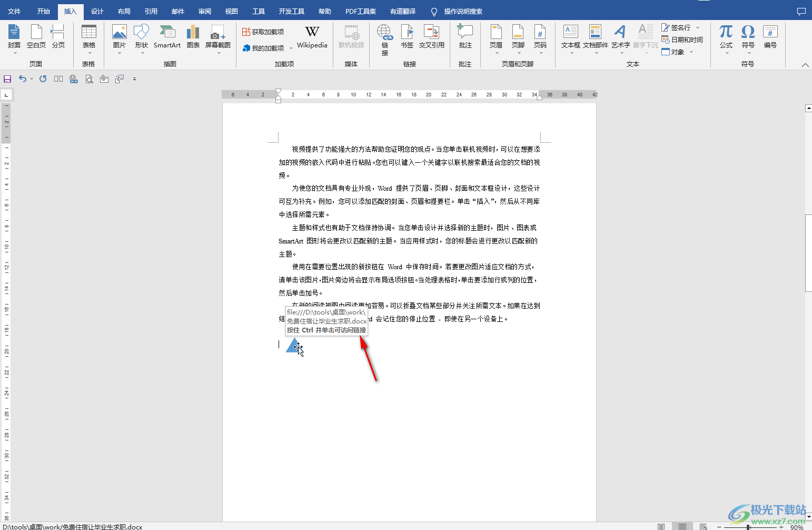
Task: Insert a text box (文本框)
Action: [571, 38]
